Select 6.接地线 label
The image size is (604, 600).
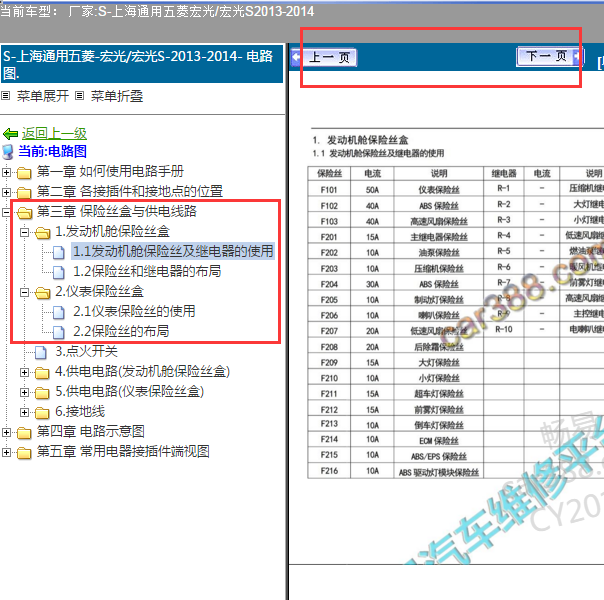80,412
